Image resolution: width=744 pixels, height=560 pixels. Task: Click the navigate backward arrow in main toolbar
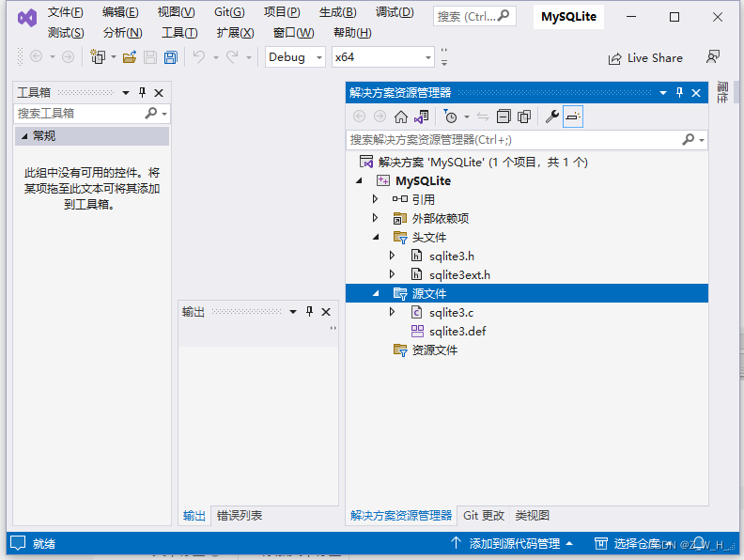(36, 57)
